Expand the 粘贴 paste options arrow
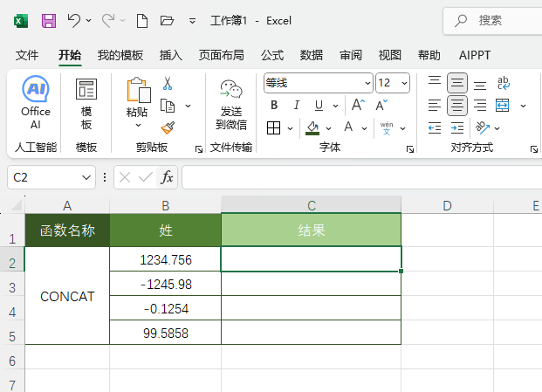 coord(138,125)
